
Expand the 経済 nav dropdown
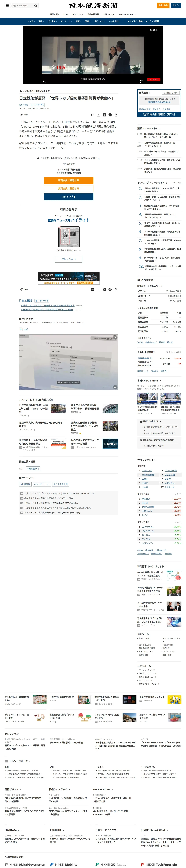coord(79,21)
